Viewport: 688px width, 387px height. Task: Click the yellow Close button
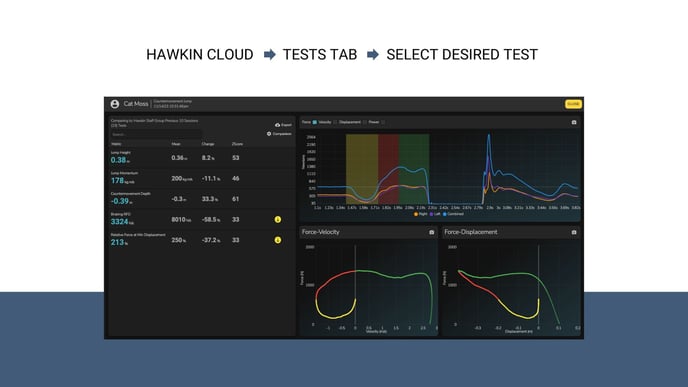573,104
